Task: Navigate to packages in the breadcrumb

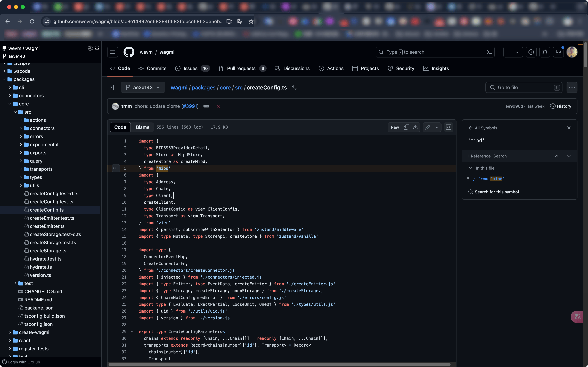Action: click(203, 87)
